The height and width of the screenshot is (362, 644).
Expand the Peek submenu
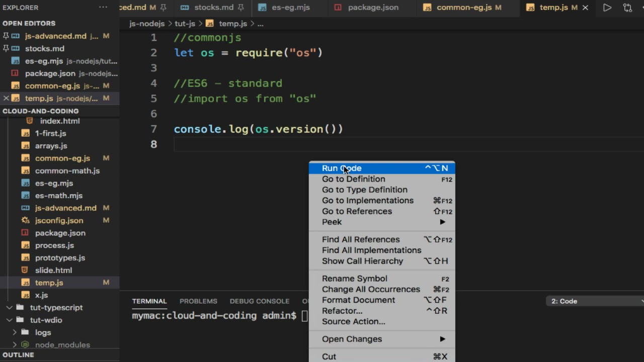(x=382, y=222)
